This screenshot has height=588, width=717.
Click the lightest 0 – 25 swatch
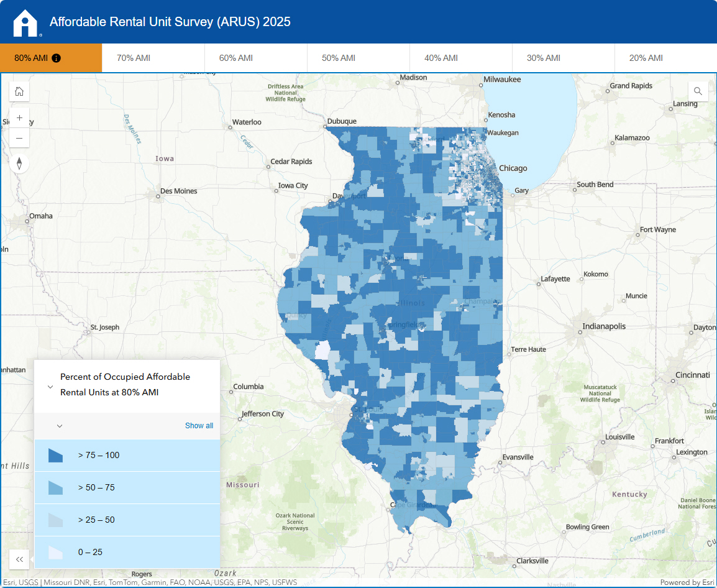pos(55,553)
